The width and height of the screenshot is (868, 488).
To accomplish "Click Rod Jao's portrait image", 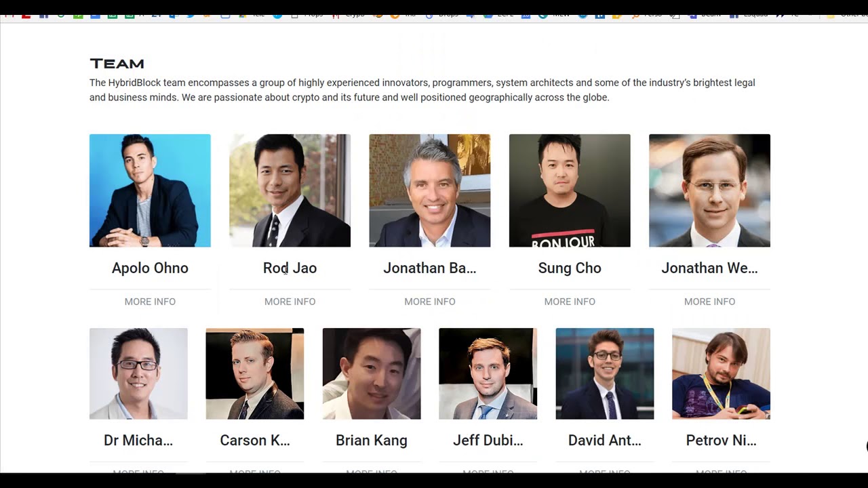I will click(x=290, y=190).
